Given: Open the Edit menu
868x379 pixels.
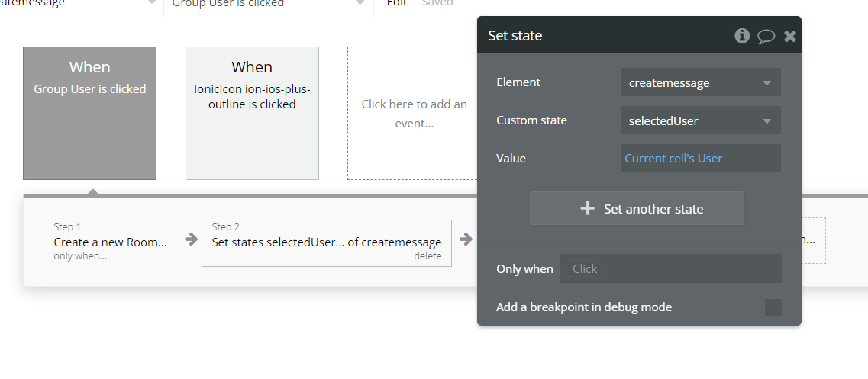Looking at the screenshot, I should [x=396, y=4].
